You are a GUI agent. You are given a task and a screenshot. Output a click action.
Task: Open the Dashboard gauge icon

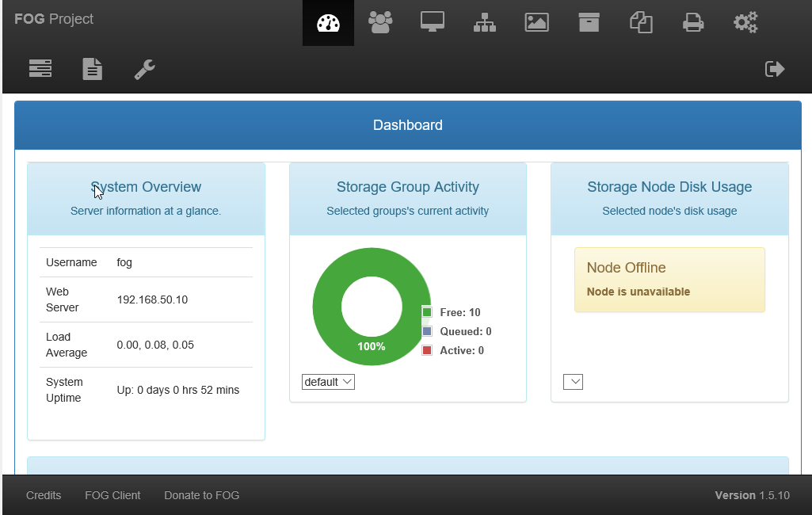pos(328,23)
